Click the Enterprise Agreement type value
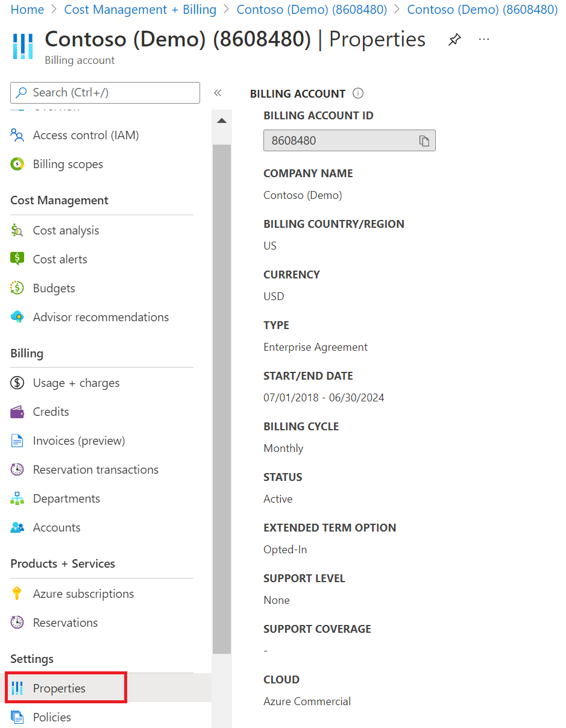The image size is (566, 728). tap(315, 347)
